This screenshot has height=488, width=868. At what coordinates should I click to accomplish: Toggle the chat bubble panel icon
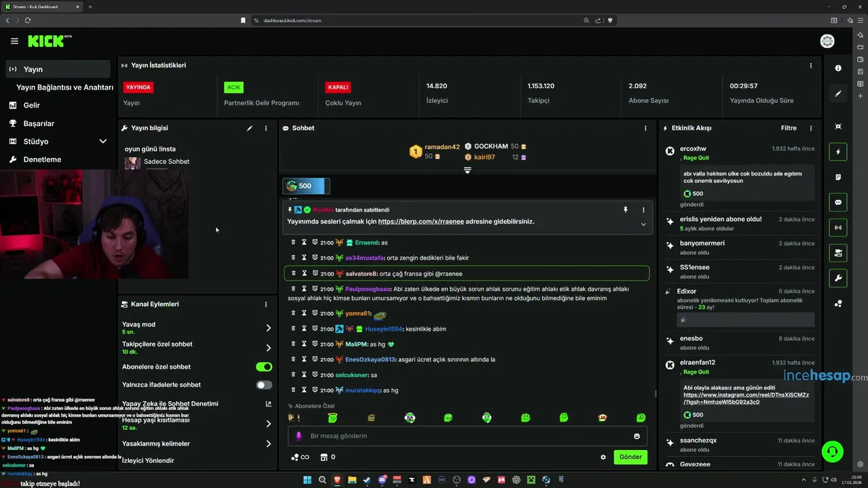838,203
